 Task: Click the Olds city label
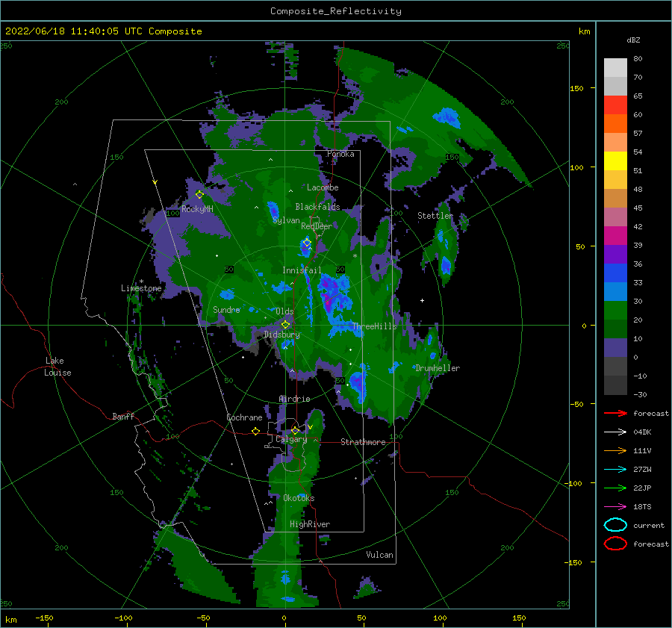tap(284, 311)
